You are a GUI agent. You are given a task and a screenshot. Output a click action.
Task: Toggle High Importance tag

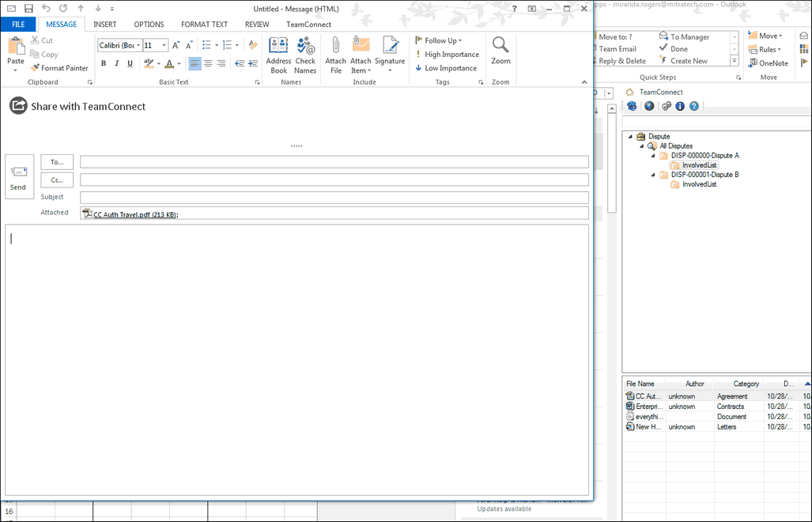click(x=448, y=55)
